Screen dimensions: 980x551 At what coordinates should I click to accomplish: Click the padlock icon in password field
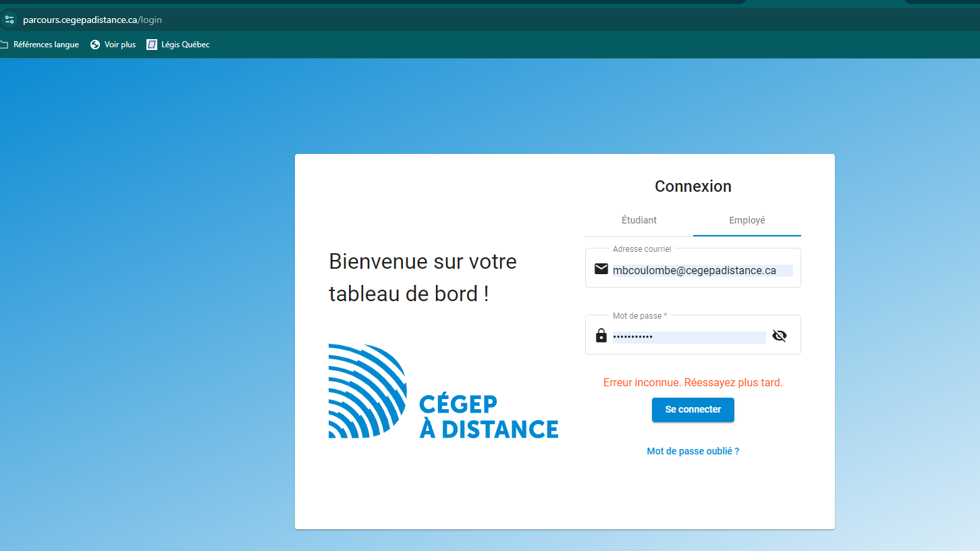(601, 336)
